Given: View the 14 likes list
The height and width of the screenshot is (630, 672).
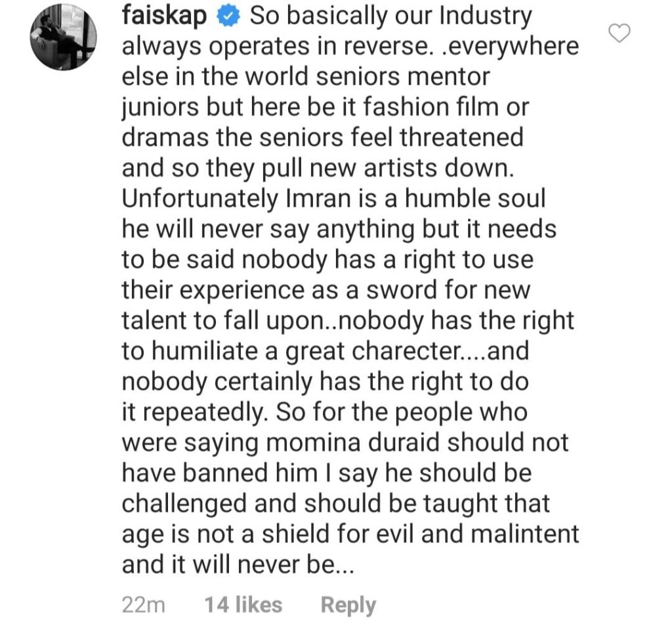Looking at the screenshot, I should [243, 605].
